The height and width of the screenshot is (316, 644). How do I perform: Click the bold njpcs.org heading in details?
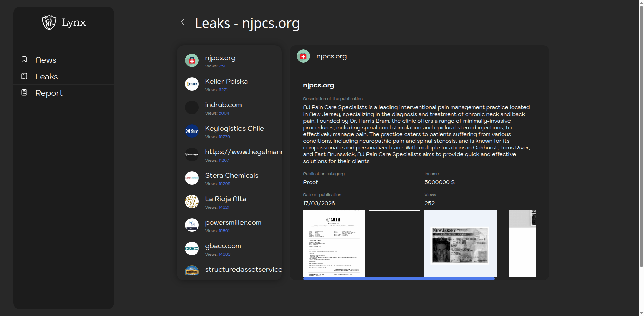[x=319, y=85]
